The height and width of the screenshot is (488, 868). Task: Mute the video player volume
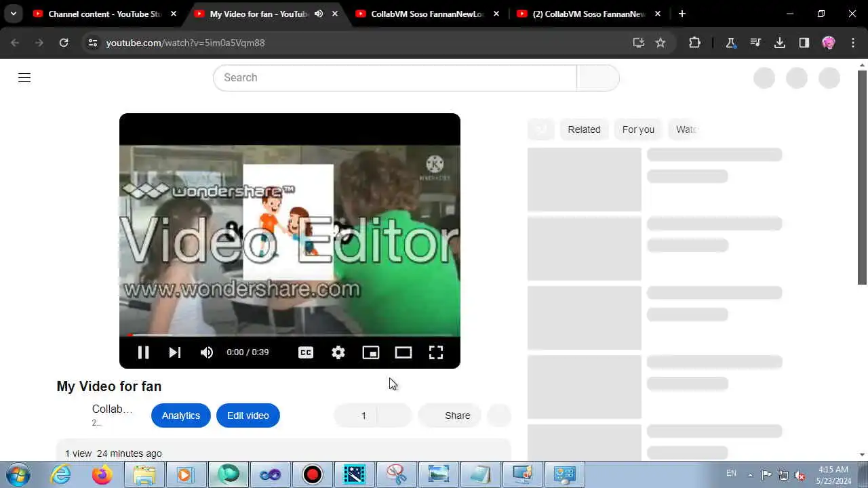click(x=207, y=352)
